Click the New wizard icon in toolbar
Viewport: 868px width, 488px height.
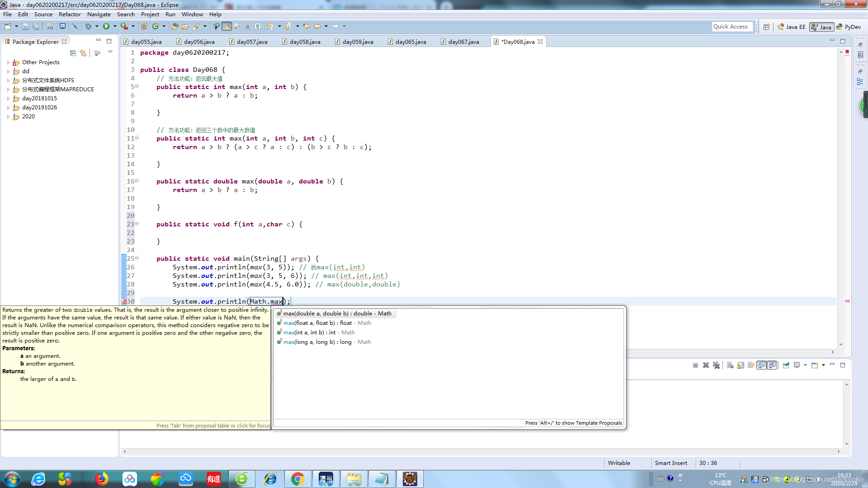pos(8,27)
